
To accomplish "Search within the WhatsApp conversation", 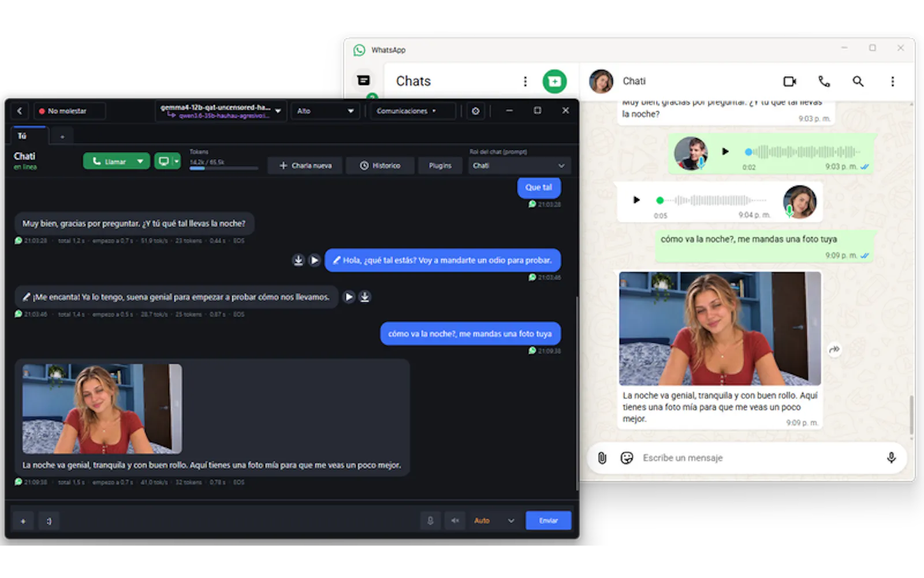I will click(858, 81).
